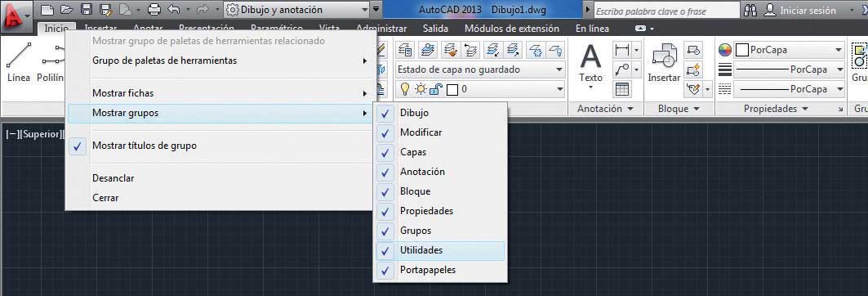868x296 pixels.
Task: Click the block editor icon with lightning
Action: point(692,70)
